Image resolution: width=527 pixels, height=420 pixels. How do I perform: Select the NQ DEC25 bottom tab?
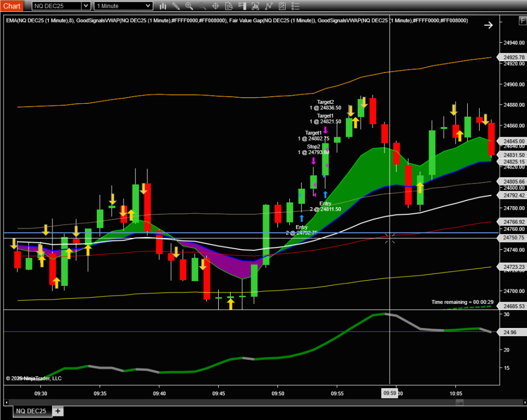(x=31, y=411)
